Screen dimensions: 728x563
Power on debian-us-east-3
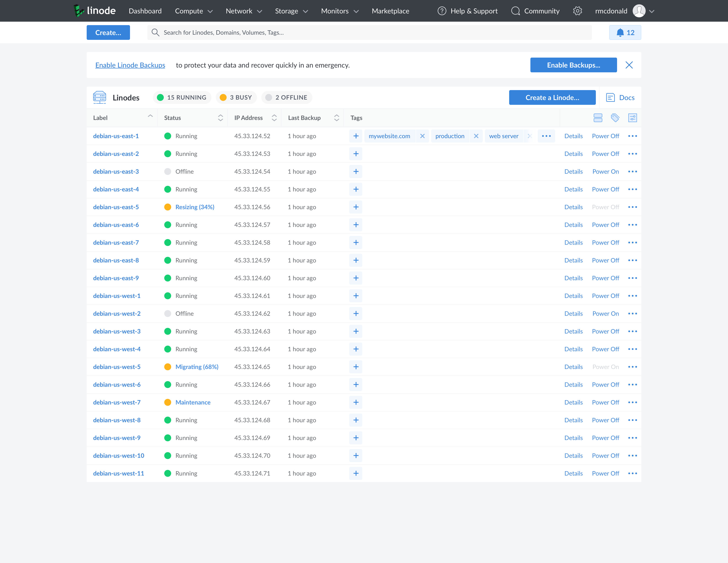pos(605,171)
